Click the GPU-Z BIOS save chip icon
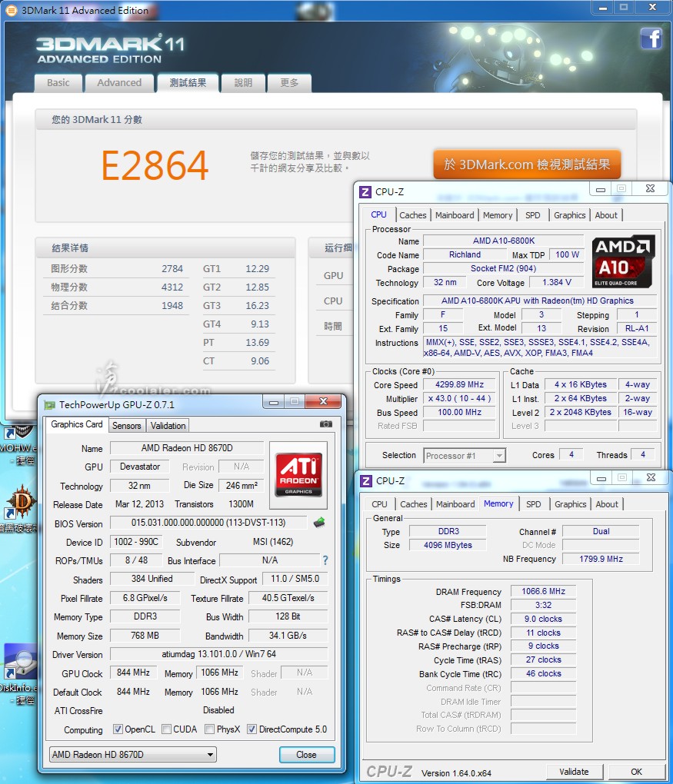Image resolution: width=673 pixels, height=784 pixels. click(x=318, y=523)
